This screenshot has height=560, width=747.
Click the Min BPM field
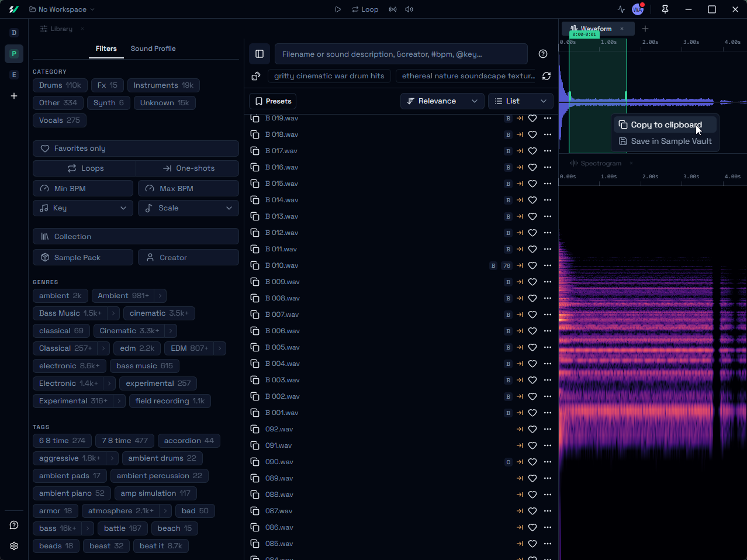[83, 188]
